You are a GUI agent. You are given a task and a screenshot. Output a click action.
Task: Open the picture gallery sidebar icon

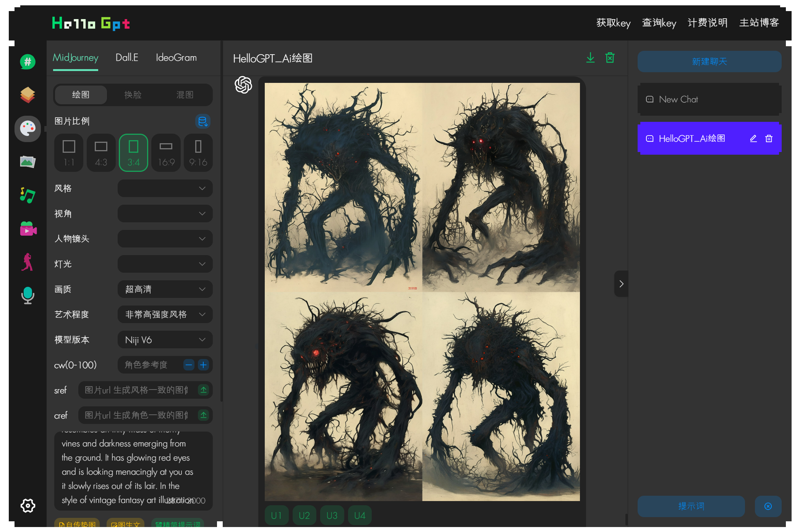(28, 162)
